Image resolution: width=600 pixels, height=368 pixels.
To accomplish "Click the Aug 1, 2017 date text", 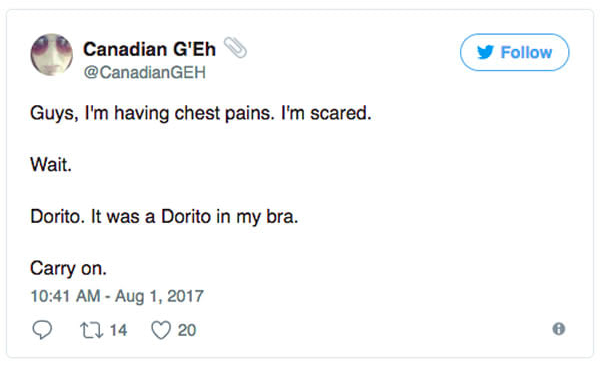I will 159,296.
